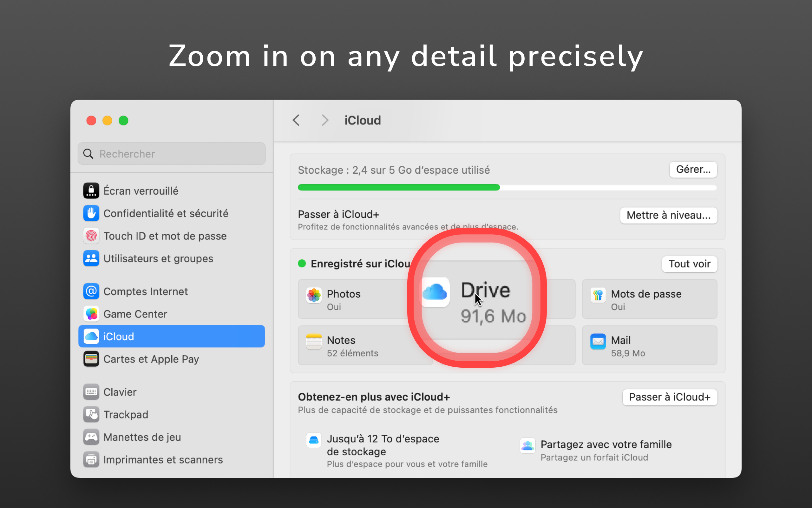812x508 pixels.
Task: Select Imprimantes et scanners in sidebar
Action: [x=172, y=459]
